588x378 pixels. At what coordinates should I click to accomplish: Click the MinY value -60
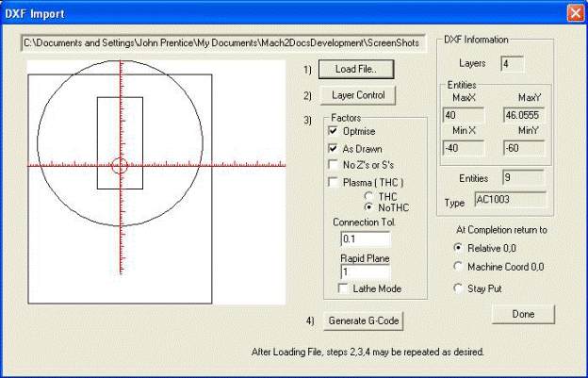click(x=524, y=148)
